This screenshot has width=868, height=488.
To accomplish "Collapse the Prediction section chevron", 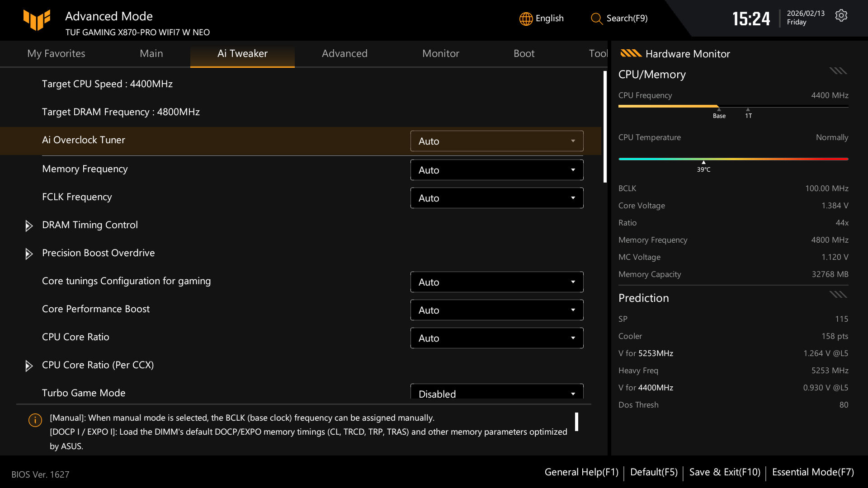I will 838,294.
